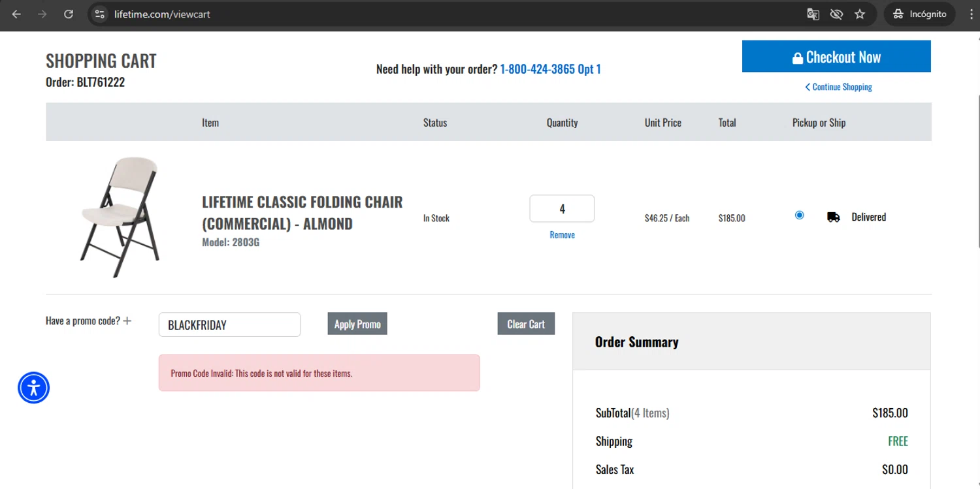Click the 'Total' column header
980x489 pixels.
[727, 122]
